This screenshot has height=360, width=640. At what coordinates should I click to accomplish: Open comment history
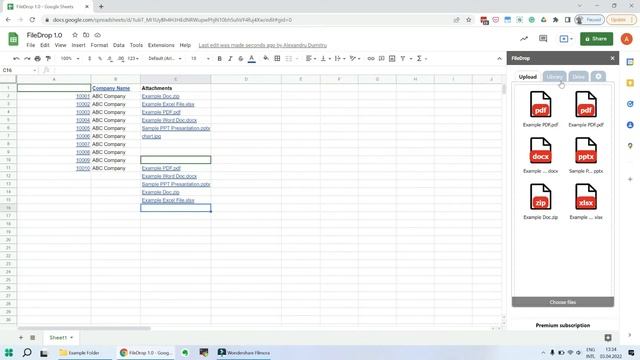(543, 39)
